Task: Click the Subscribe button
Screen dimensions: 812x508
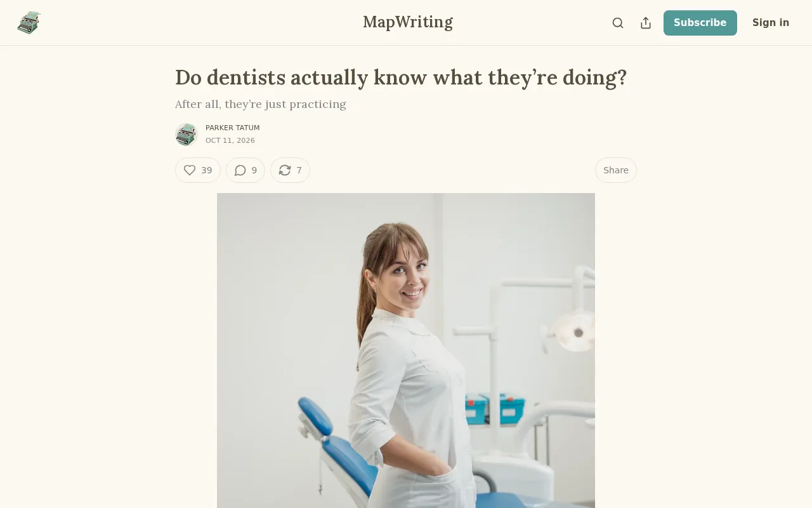Action: pyautogui.click(x=700, y=23)
